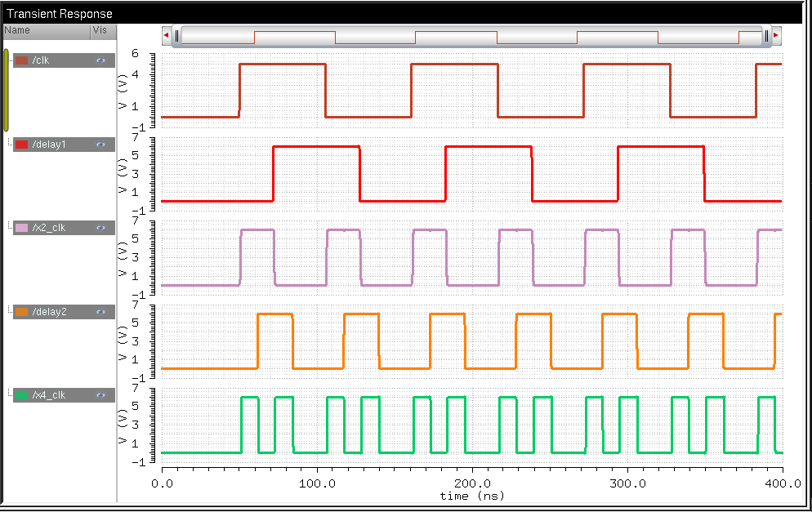This screenshot has height=512, width=812.
Task: Hide the /delay1 trace using its eye icon
Action: [100, 145]
